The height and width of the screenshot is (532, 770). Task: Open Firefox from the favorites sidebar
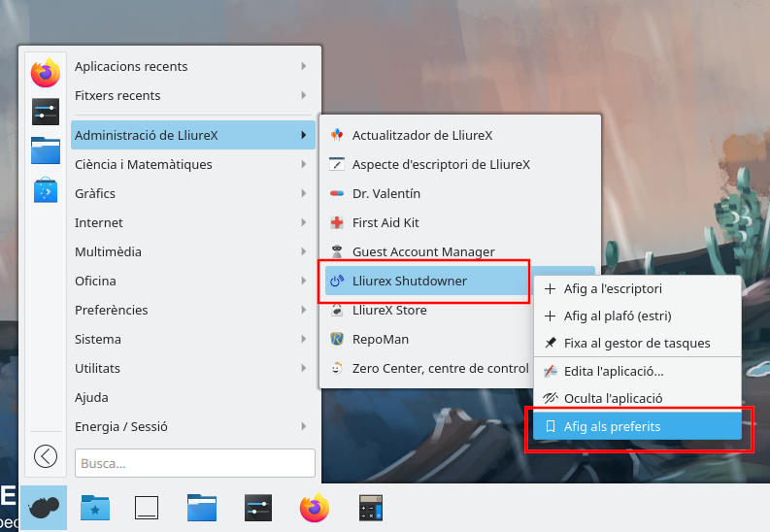[46, 73]
